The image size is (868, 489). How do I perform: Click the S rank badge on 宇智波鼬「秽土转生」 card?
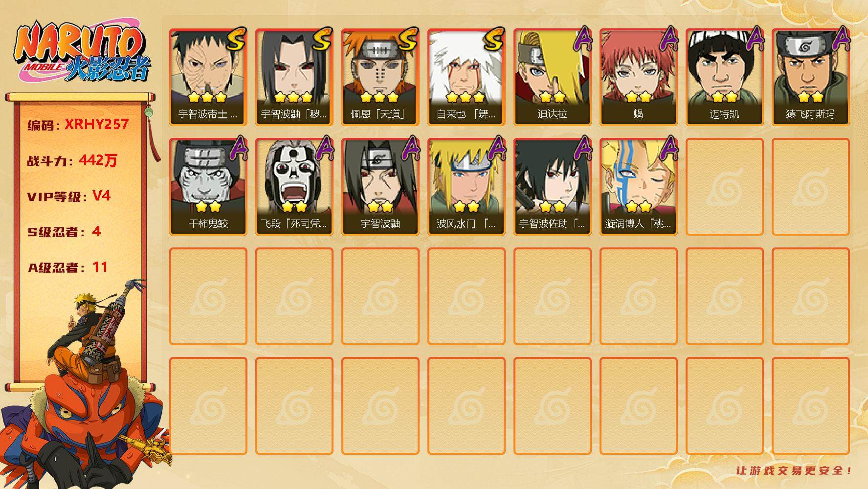point(322,40)
